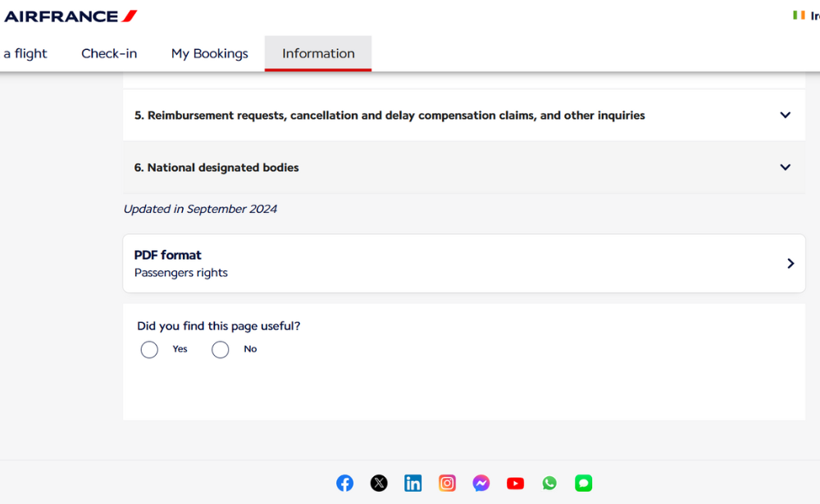Open the YouTube channel icon

pos(515,484)
